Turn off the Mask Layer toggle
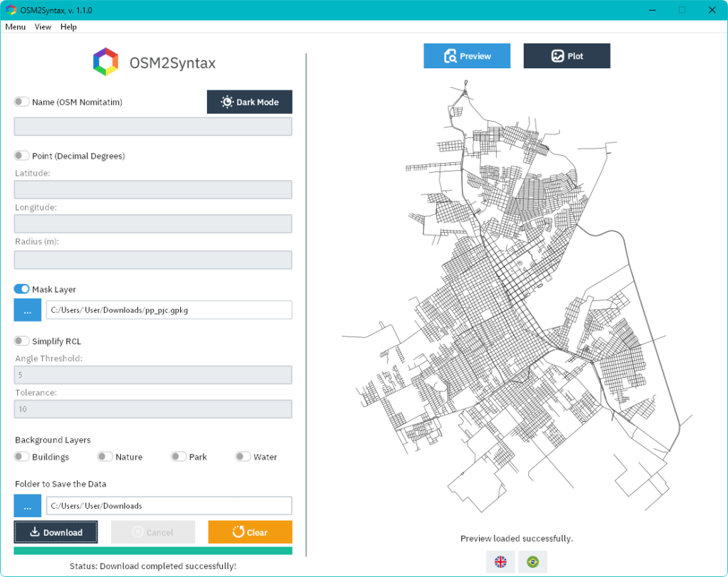This screenshot has width=728, height=577. click(21, 289)
